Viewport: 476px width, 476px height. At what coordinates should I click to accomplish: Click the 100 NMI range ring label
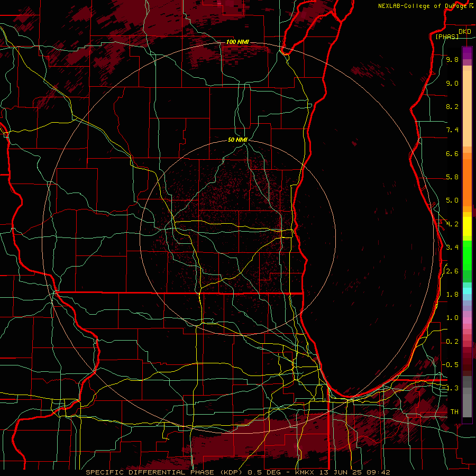coord(237,42)
